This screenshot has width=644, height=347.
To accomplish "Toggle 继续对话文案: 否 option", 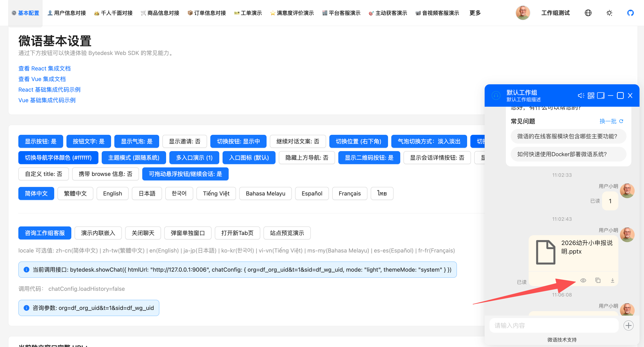I will 298,141.
